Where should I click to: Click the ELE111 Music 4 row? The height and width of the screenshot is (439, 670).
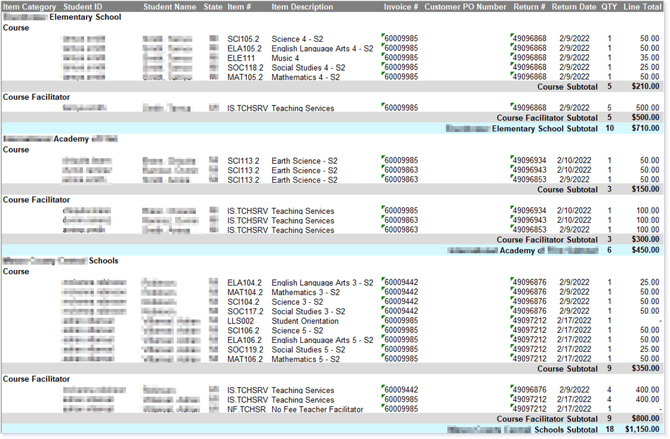pyautogui.click(x=332, y=58)
